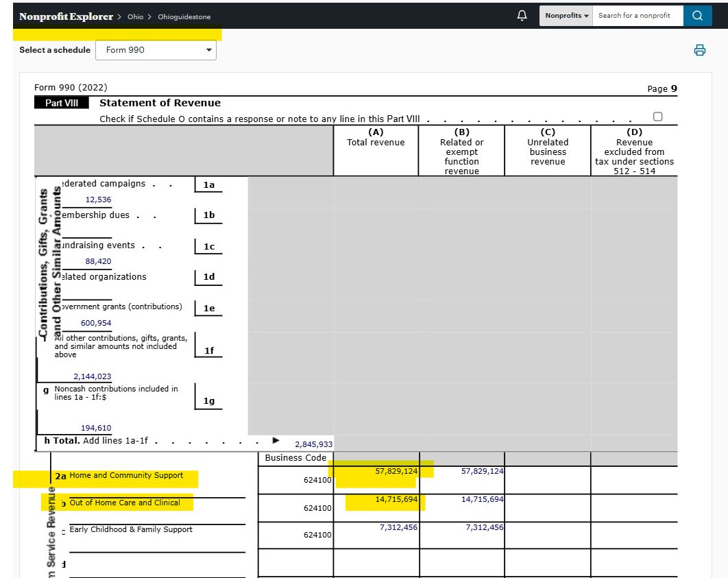
Task: Click the Form 990 (2022) title text
Action: tap(71, 87)
